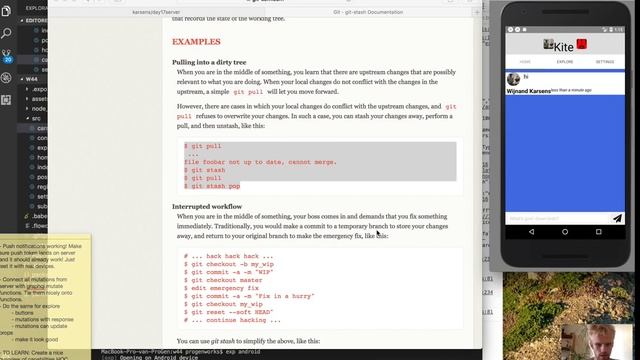Tap the picture icon left of Kite title
This screenshot has width=640, height=360.
[x=548, y=44]
